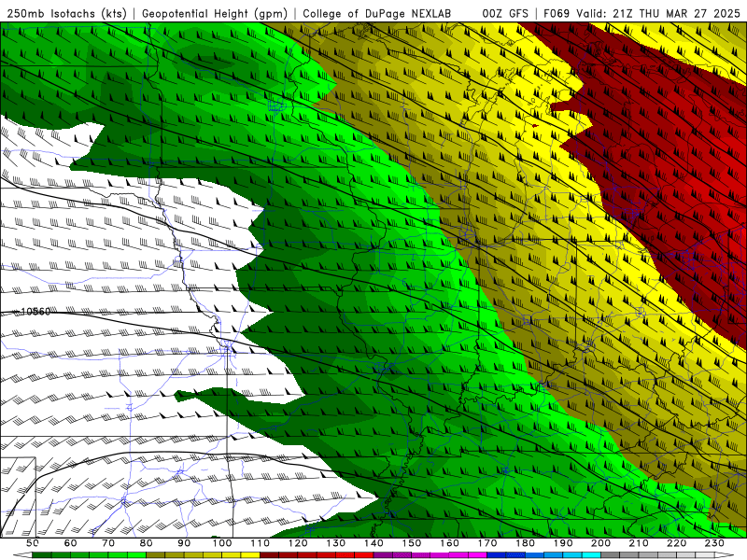Image resolution: width=747 pixels, height=560 pixels.
Task: Click the 'Geopotential Height (gpm)' title text
Action: (215, 13)
